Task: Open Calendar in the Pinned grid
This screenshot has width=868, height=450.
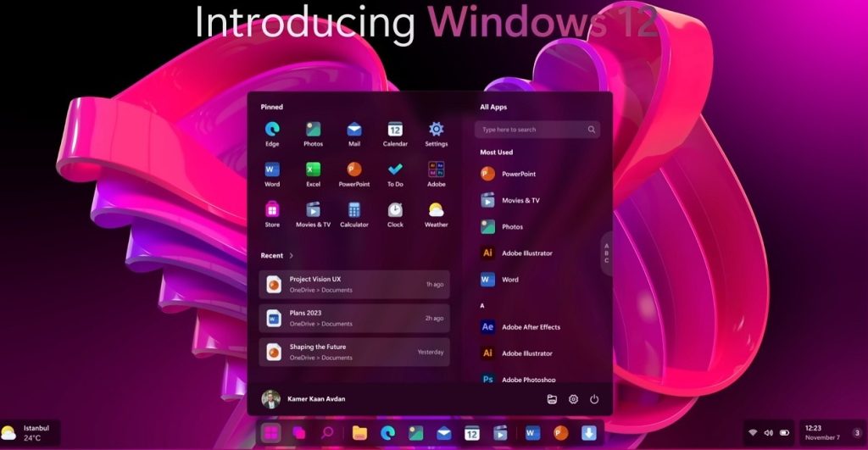Action: click(395, 134)
